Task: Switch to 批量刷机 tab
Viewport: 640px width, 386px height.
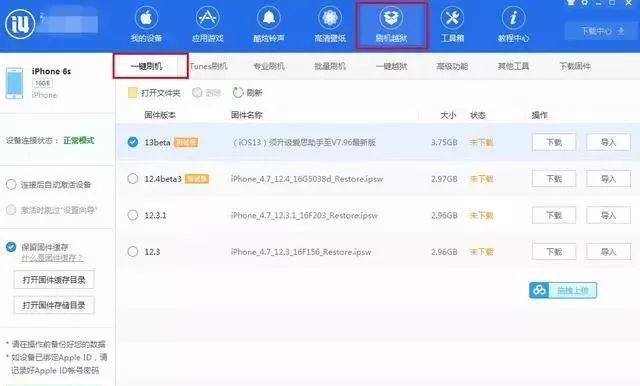Action: 330,66
